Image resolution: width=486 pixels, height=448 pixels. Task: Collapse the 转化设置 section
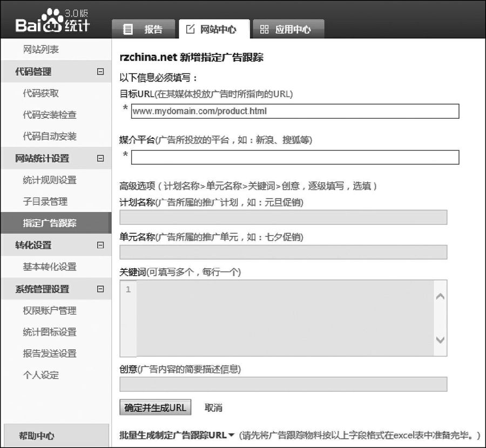pyautogui.click(x=100, y=245)
